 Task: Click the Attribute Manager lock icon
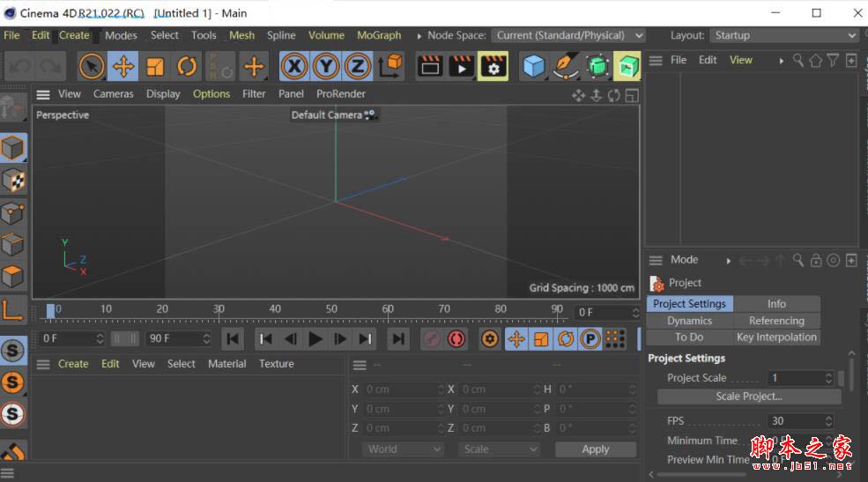click(816, 261)
